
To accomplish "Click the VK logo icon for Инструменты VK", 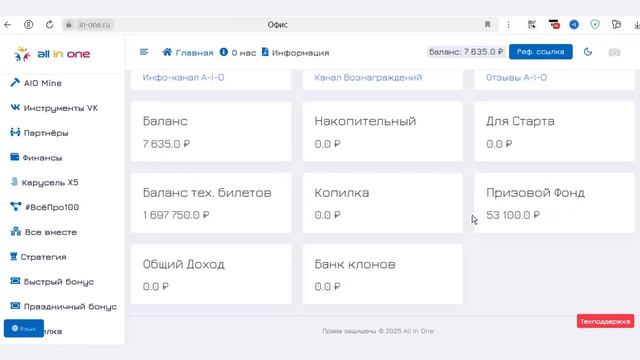I will pos(15,107).
